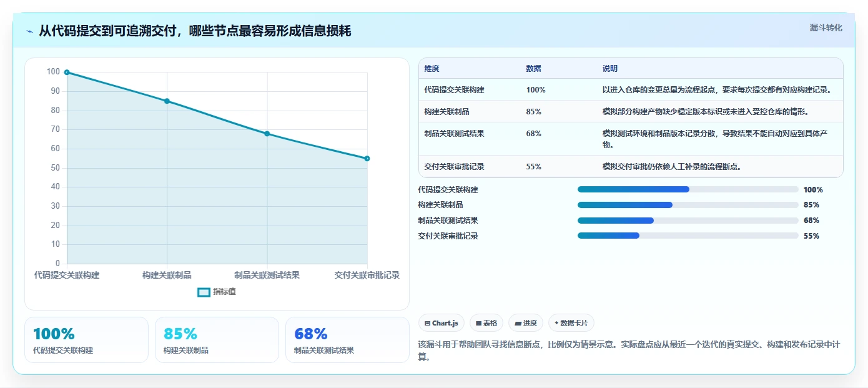Click the chart data point for 交付关联审批记录

tap(367, 159)
